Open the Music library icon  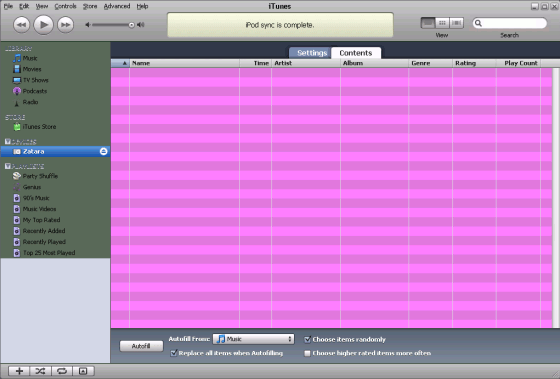point(17,58)
